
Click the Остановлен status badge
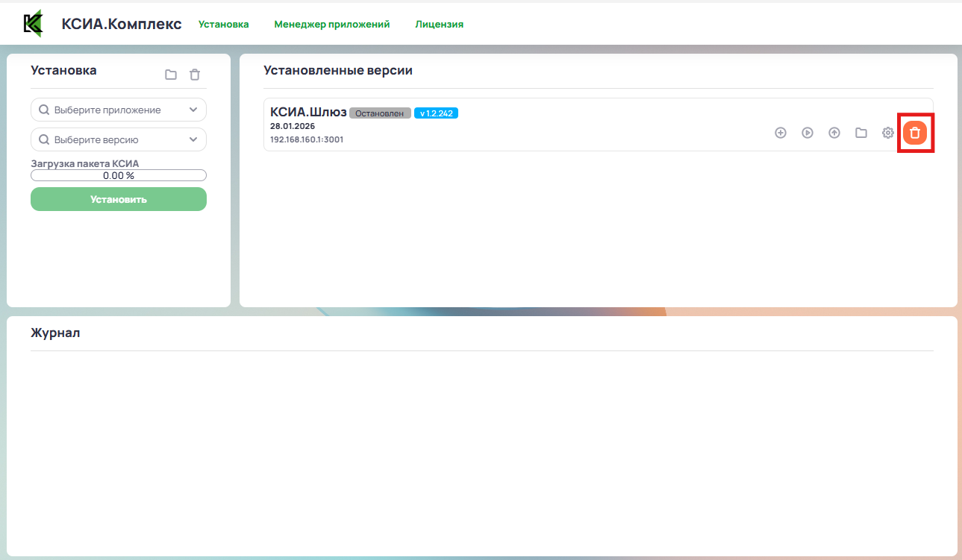(x=380, y=113)
